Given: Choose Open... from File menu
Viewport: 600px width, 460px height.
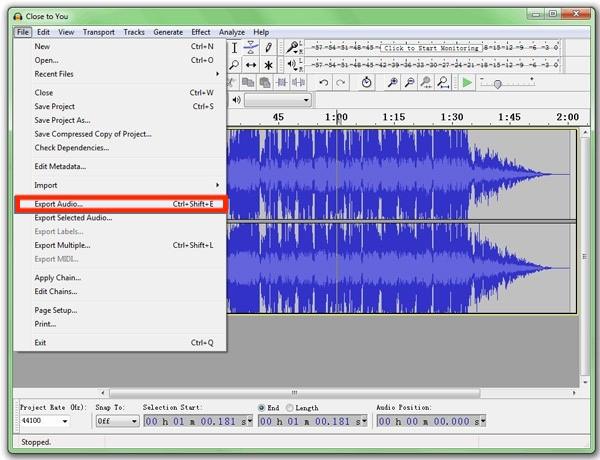Looking at the screenshot, I should pos(120,60).
